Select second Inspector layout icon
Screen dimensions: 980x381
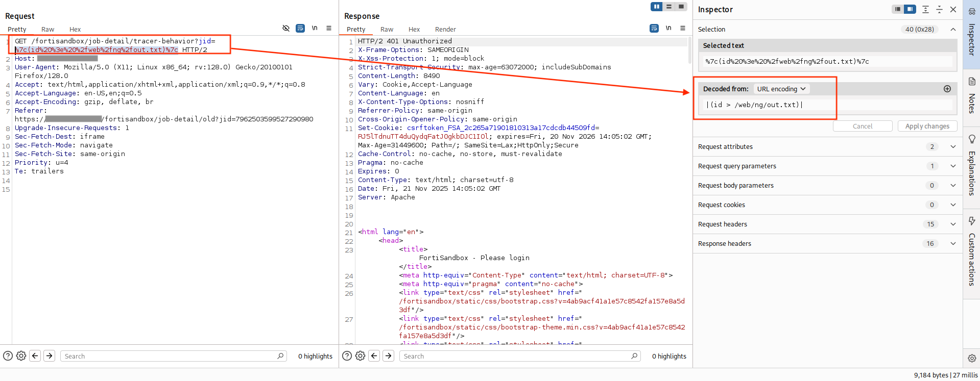pos(910,9)
